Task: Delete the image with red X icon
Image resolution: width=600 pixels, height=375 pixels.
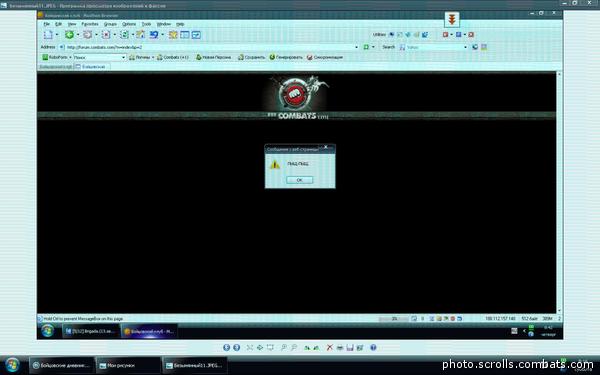Action: coord(329,347)
